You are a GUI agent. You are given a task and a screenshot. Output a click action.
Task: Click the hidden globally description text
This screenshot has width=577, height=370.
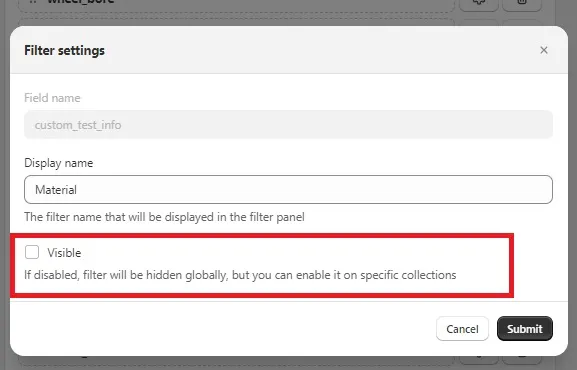(x=240, y=275)
